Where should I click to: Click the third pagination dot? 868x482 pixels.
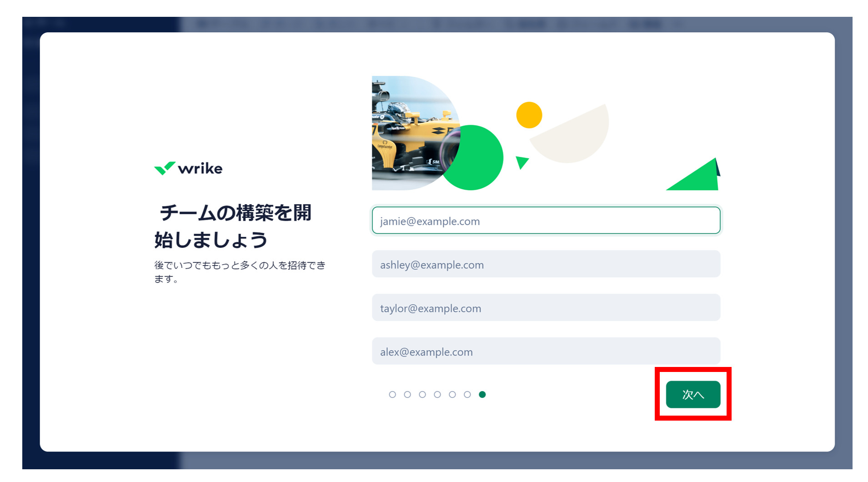(x=423, y=394)
